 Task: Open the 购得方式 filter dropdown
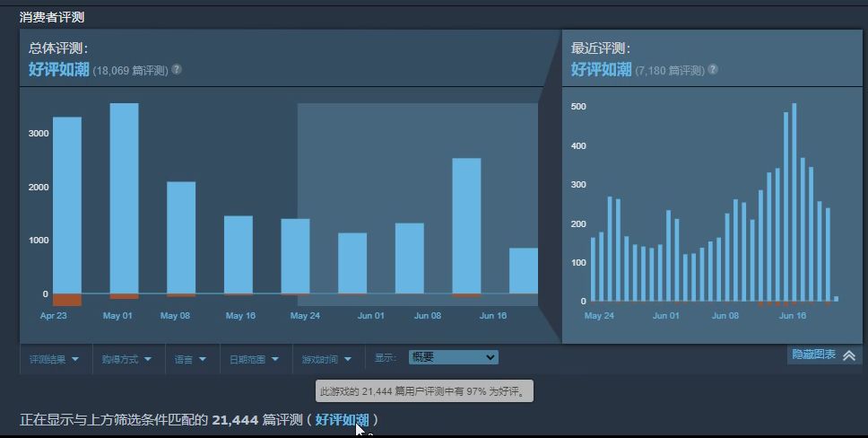point(128,359)
